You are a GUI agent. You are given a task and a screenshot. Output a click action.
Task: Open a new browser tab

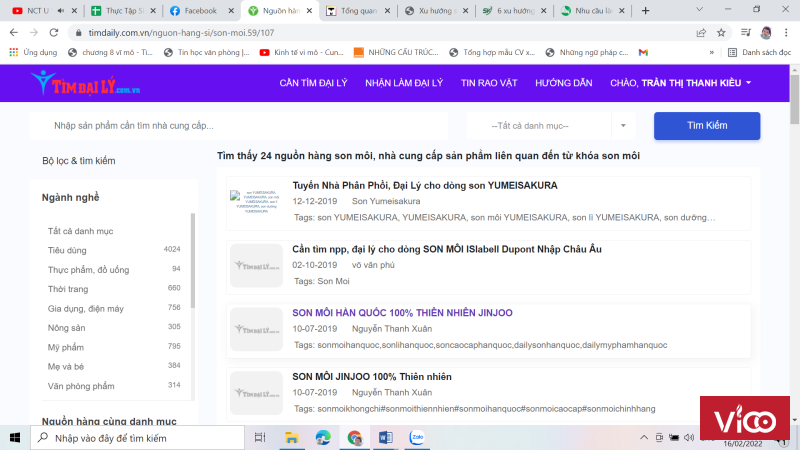pos(645,10)
